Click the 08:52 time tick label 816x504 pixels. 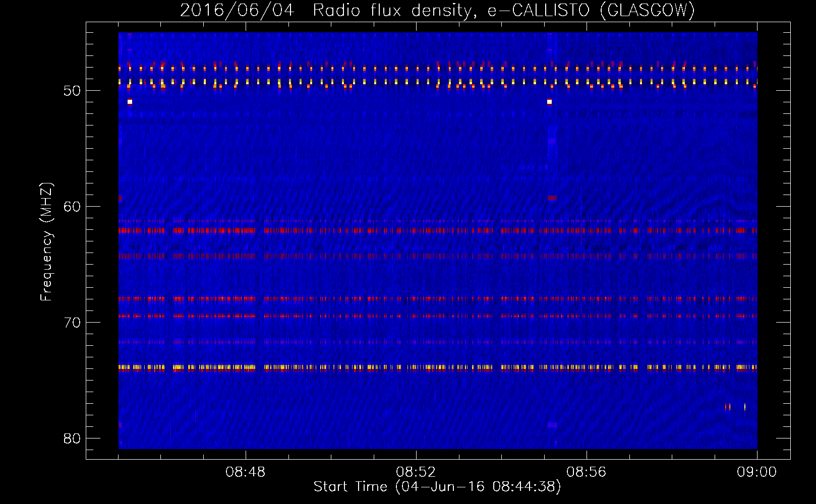416,472
